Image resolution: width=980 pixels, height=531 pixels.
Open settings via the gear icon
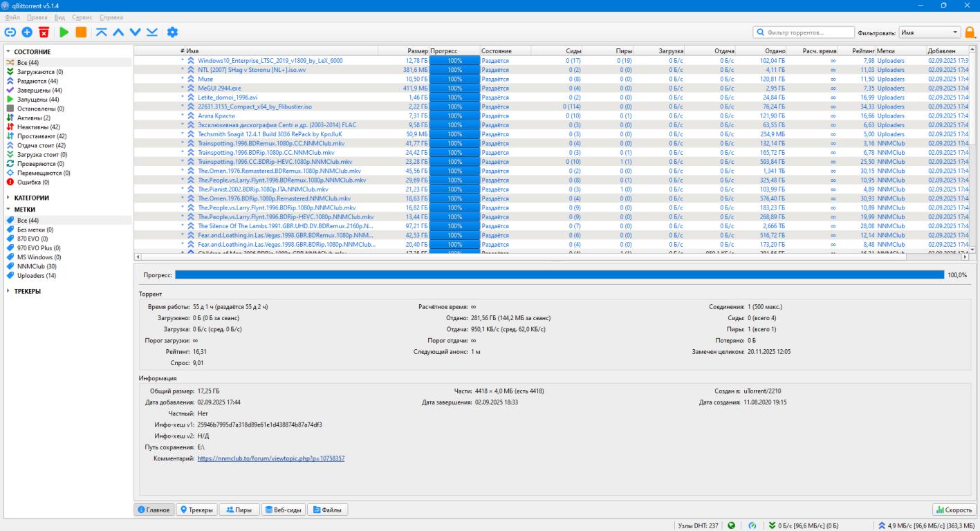click(172, 32)
